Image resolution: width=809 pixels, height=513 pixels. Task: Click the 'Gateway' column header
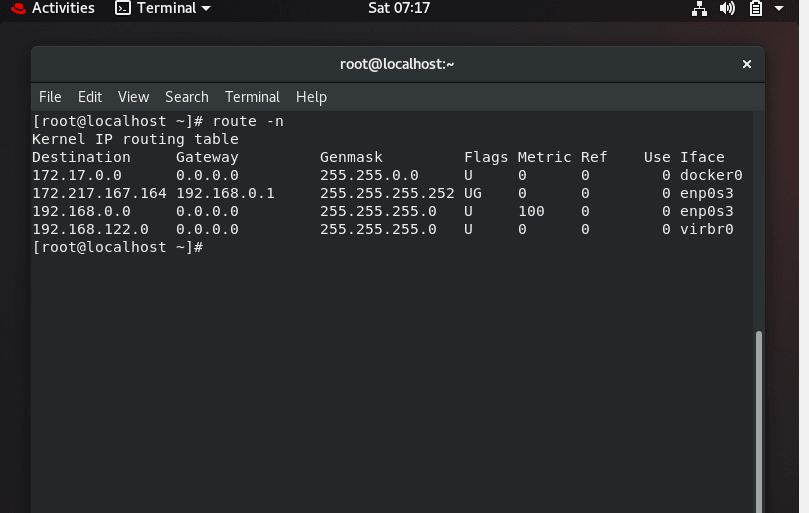click(207, 157)
